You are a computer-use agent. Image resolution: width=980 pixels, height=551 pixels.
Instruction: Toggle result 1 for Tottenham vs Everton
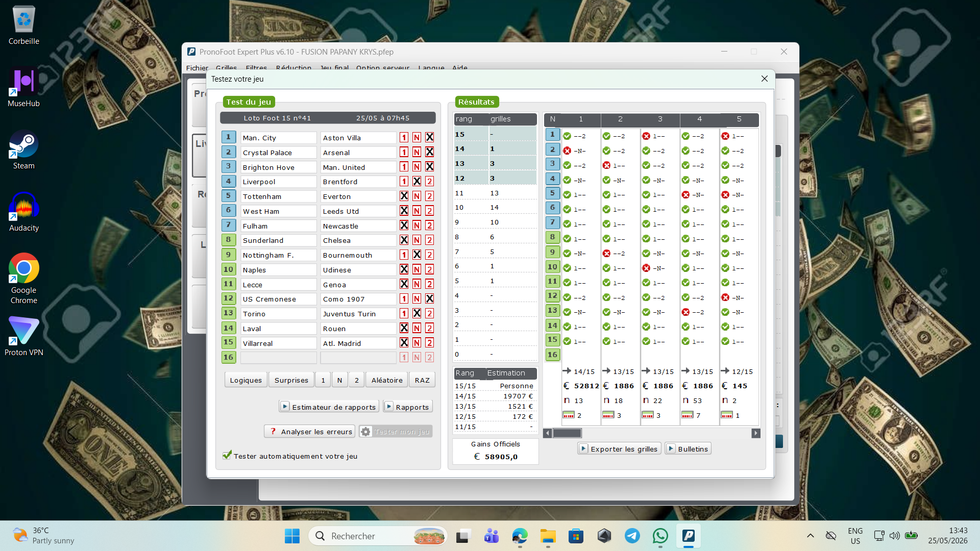coord(404,196)
